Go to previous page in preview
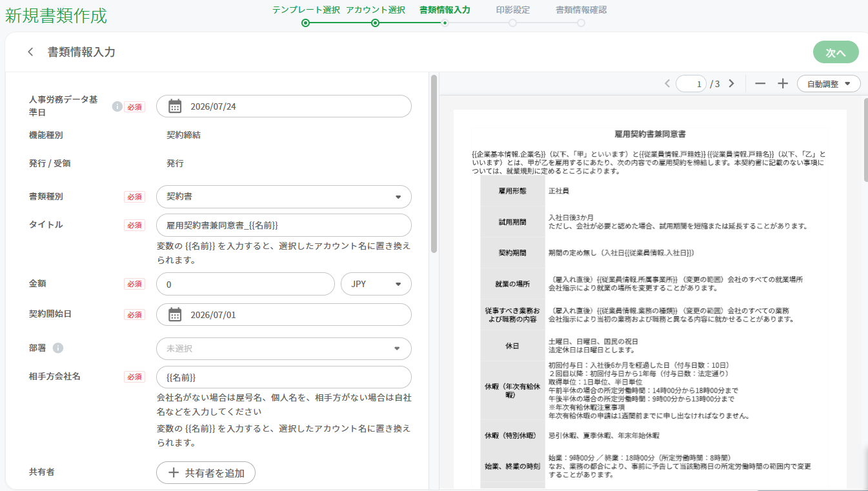Screen dimensions: 868x491 [668, 83]
